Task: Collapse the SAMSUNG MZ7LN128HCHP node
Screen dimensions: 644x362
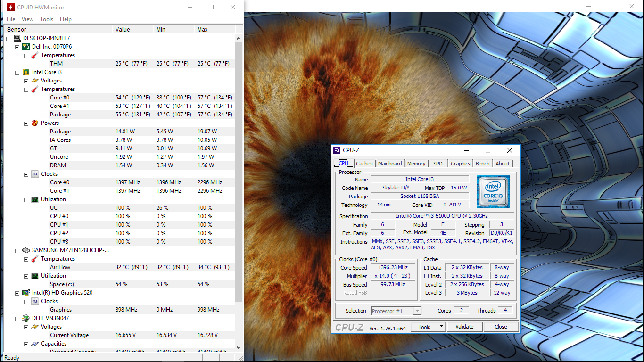Action: (x=17, y=250)
